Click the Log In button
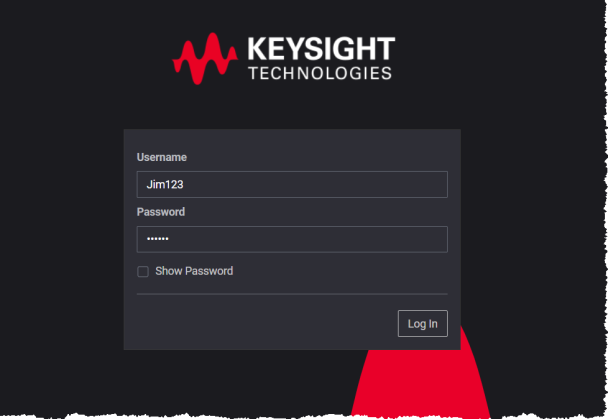This screenshot has width=608, height=419. click(423, 323)
